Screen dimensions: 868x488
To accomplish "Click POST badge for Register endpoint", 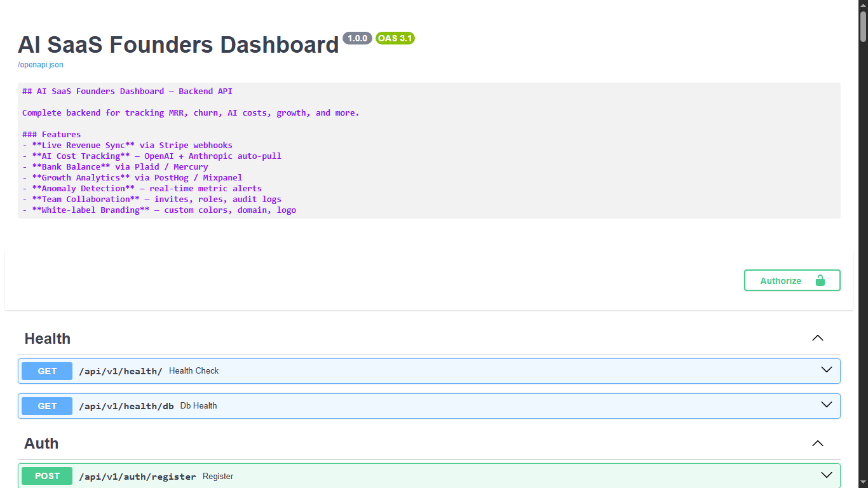I will [47, 476].
